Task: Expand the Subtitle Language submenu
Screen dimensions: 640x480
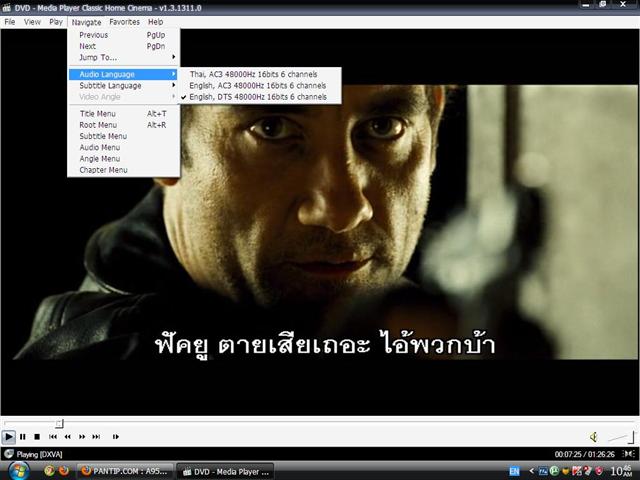Action: tap(123, 86)
